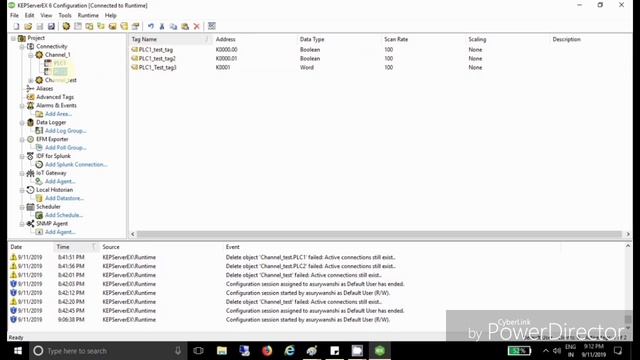This screenshot has width=640, height=360.
Task: Click the Local Historian clock icon
Action: pos(30,190)
